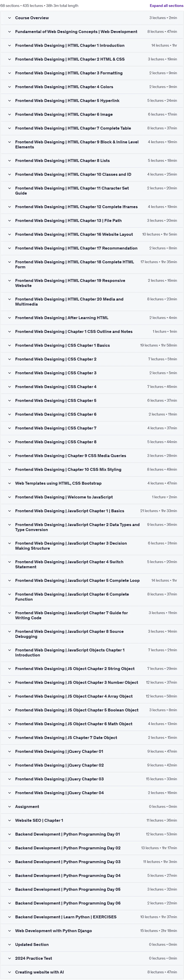Expand the Welcome to JavaScript chevron

pyautogui.click(x=9, y=497)
